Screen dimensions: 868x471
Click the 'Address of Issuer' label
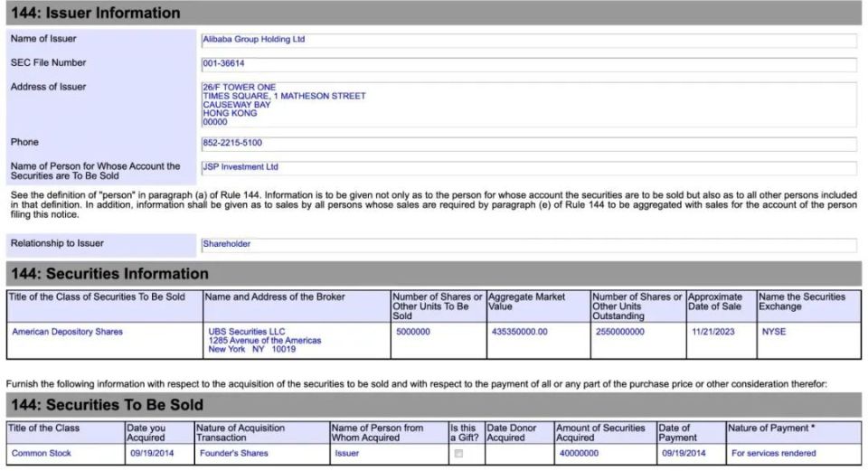[48, 87]
